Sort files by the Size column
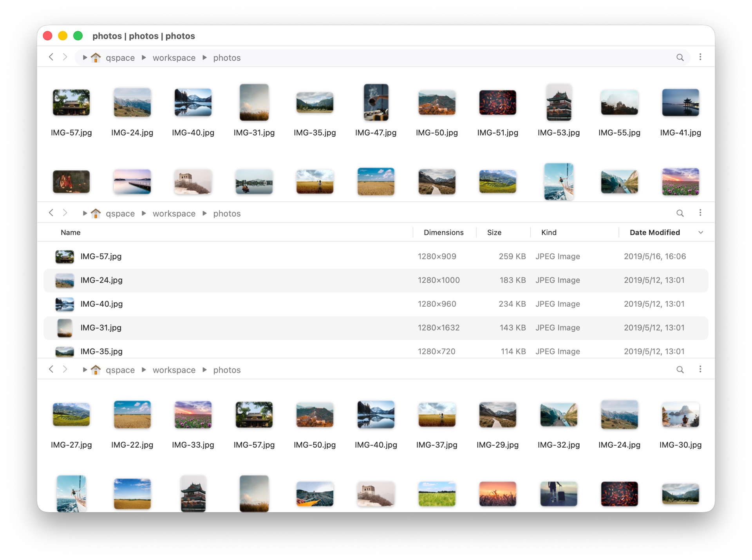Viewport: 752px width, 560px height. point(494,232)
